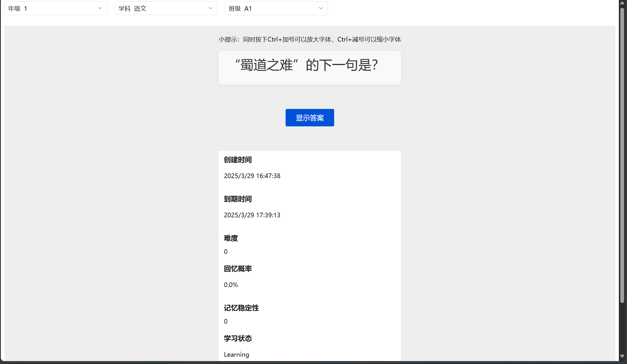
Task: Click the scrollbar down arrow
Action: tap(622, 356)
